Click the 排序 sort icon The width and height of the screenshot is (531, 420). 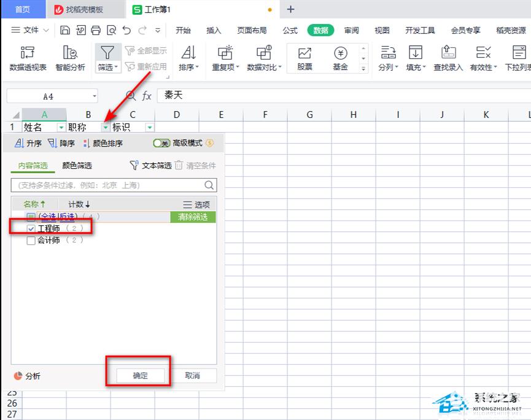tap(188, 53)
